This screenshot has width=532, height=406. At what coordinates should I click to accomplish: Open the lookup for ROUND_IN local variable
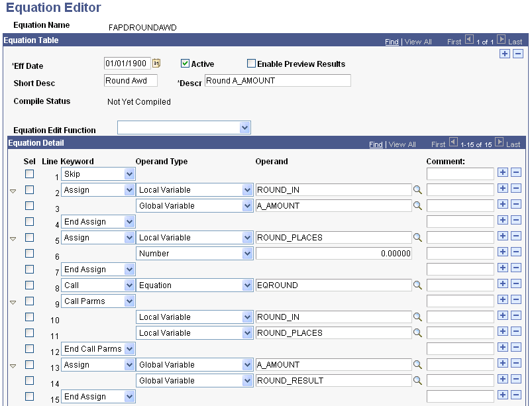pos(417,189)
